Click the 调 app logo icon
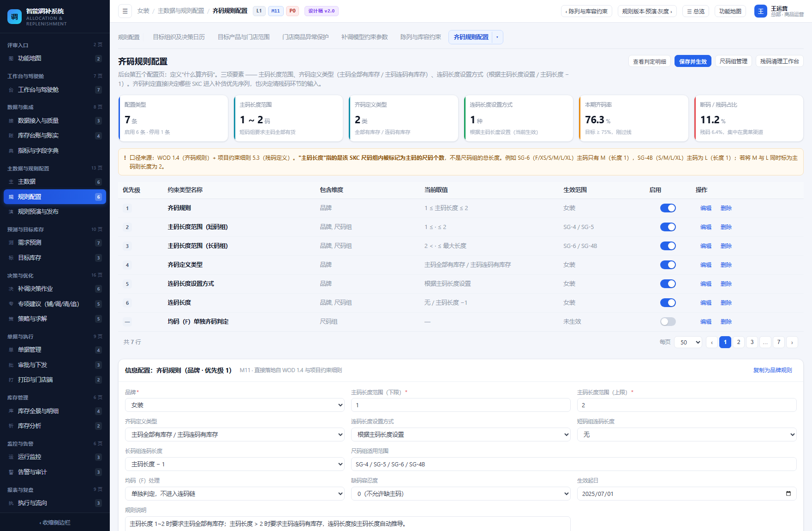The image size is (812, 531). [15, 17]
